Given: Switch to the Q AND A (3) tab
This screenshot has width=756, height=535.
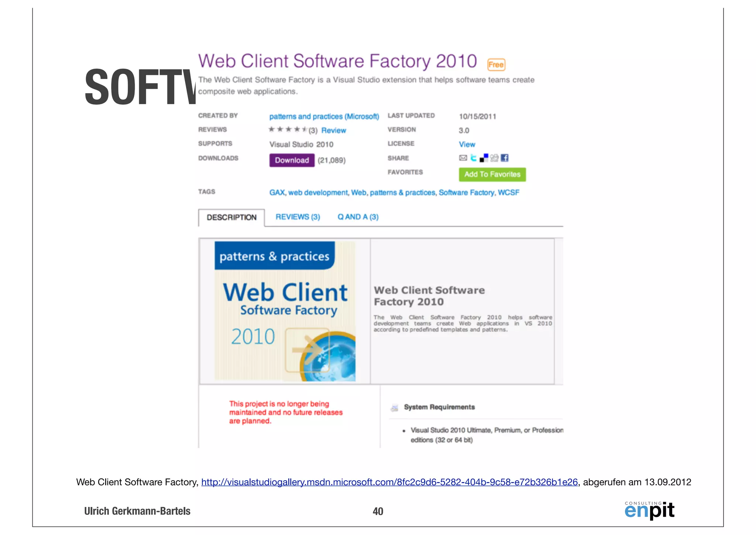Looking at the screenshot, I should pos(358,217).
